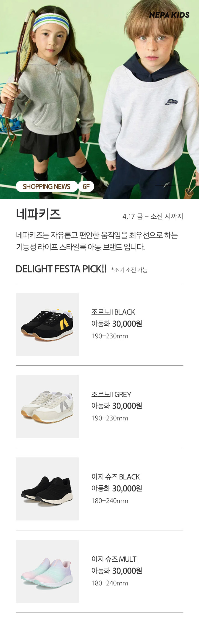Click the 네파키즈 brand title
Image resolution: width=199 pixels, height=644 pixels.
click(x=38, y=214)
